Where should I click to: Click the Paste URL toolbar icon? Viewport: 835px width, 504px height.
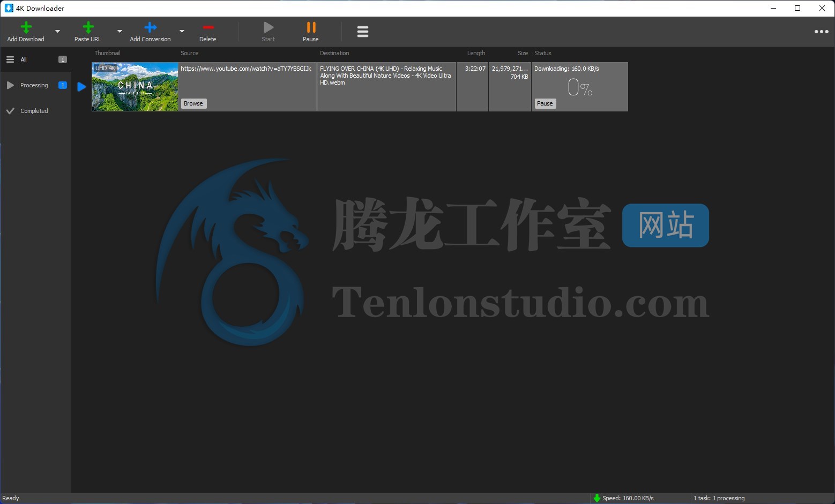click(x=88, y=27)
